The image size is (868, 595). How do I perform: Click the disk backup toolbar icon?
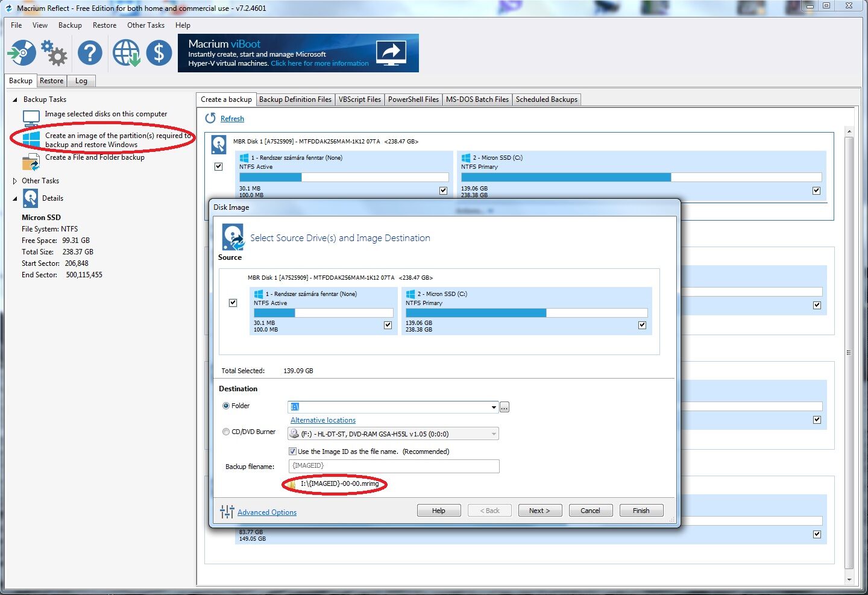tap(22, 53)
